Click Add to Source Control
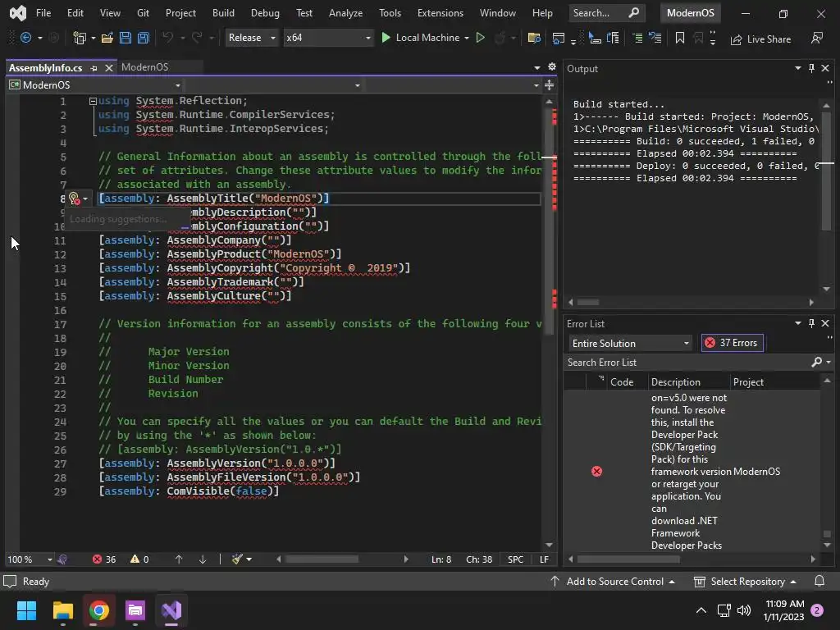The height and width of the screenshot is (630, 840). coord(614,582)
